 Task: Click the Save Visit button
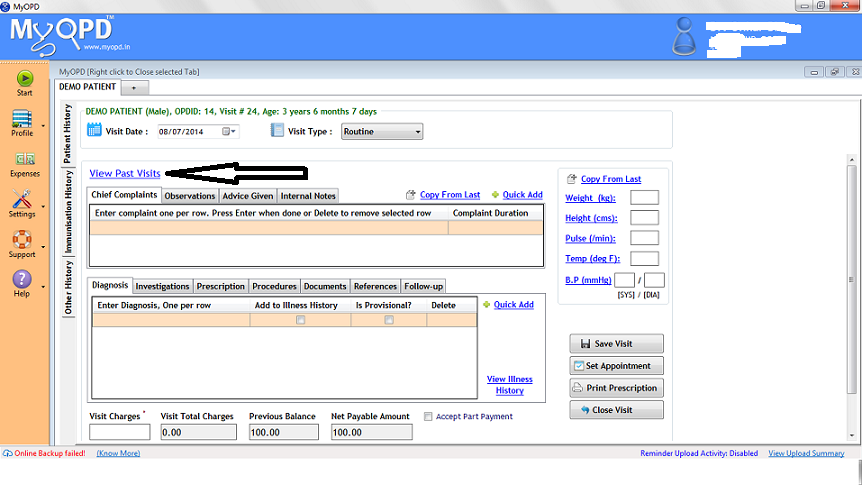tap(616, 344)
